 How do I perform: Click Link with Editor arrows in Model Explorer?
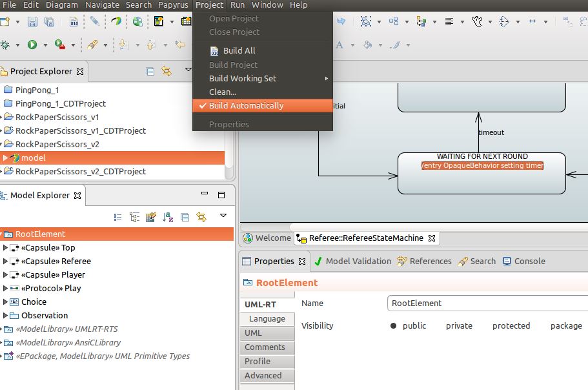pyautogui.click(x=201, y=217)
